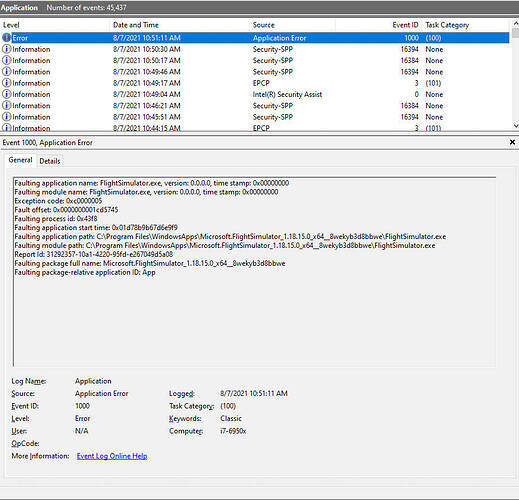Viewport: 519px width, 500px height.
Task: Click the event list scroll-down arrow
Action: (516, 126)
